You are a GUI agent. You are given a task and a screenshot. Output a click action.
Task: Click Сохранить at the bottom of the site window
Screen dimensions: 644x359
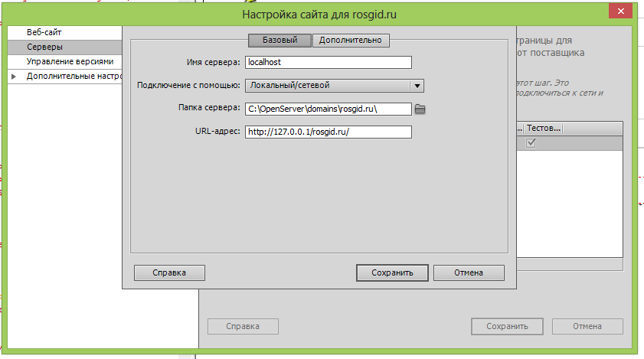[x=507, y=326]
